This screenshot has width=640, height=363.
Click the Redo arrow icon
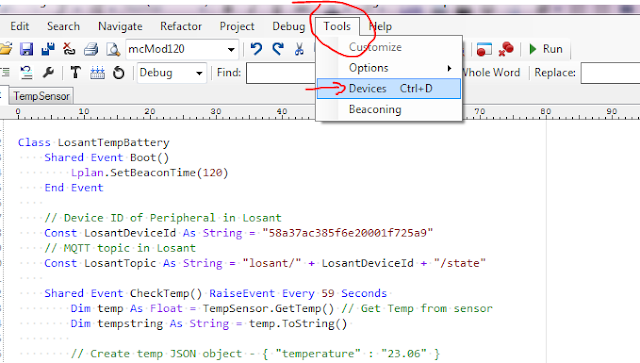tap(278, 49)
